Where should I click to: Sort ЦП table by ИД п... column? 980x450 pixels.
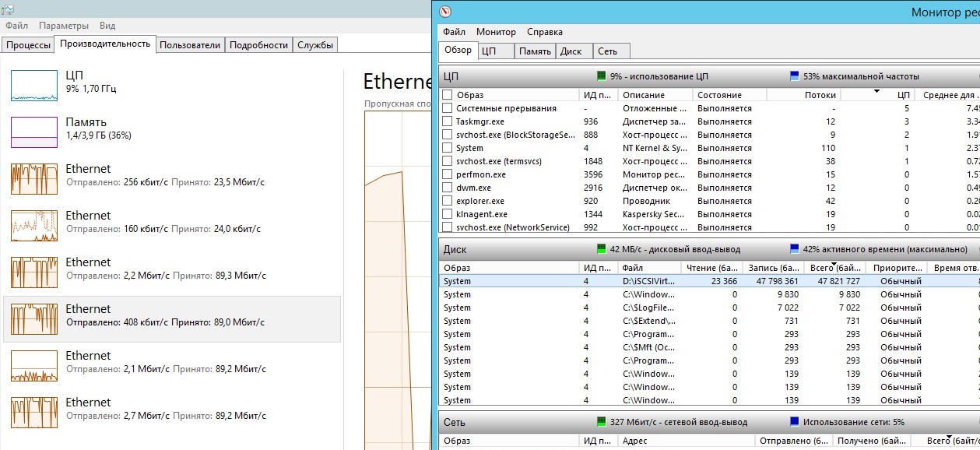point(599,95)
